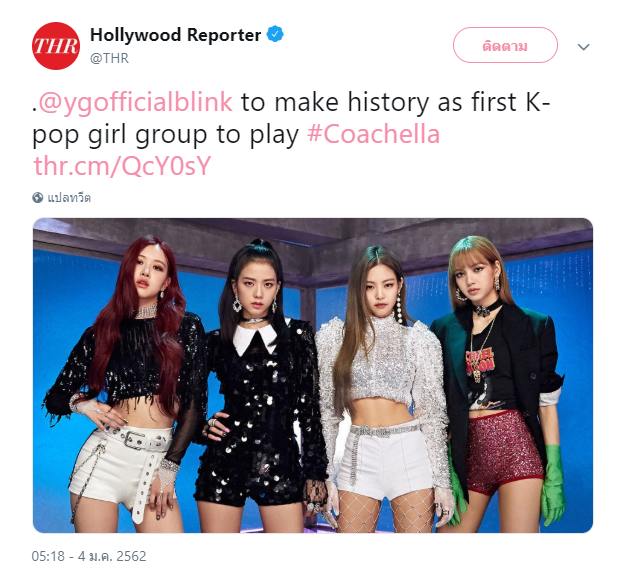
Task: Click the red sparkly shorts in photo
Action: [505, 452]
